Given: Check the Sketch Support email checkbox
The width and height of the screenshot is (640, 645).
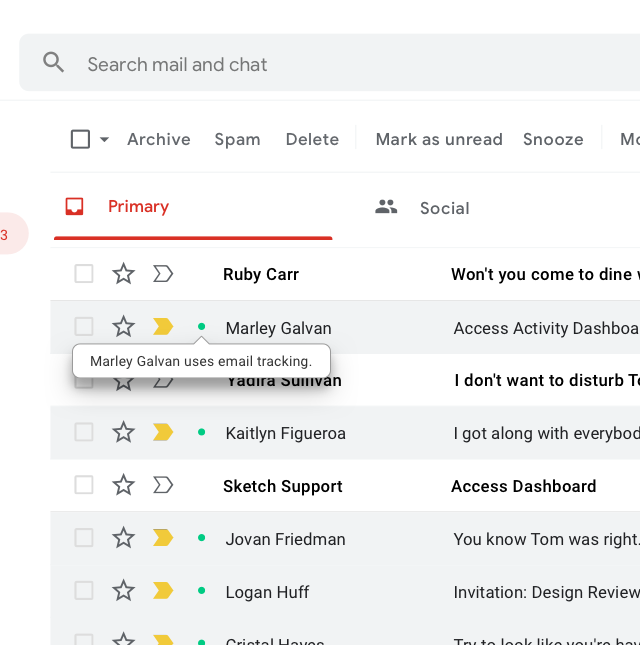Looking at the screenshot, I should pyautogui.click(x=84, y=486).
